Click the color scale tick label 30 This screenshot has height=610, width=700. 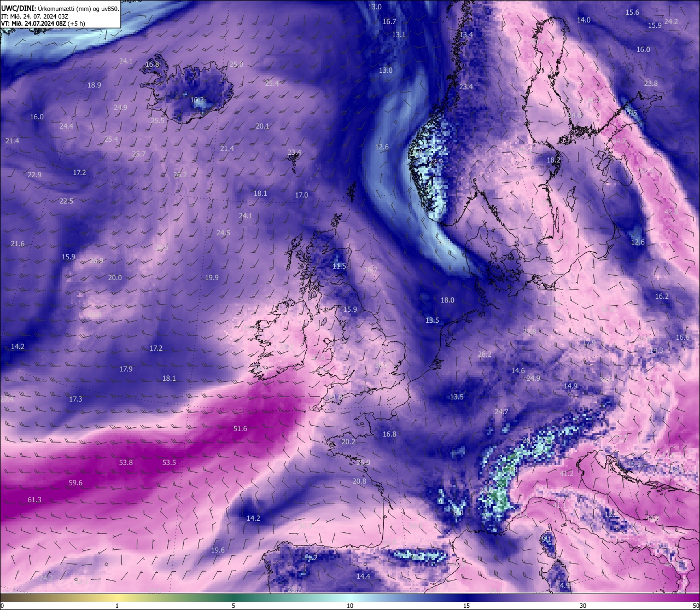(x=583, y=606)
